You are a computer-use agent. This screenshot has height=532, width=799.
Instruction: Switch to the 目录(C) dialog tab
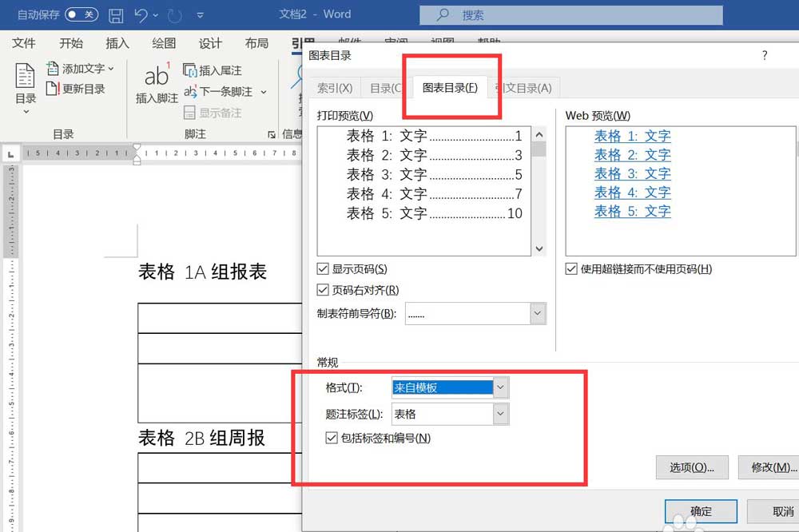tap(386, 88)
